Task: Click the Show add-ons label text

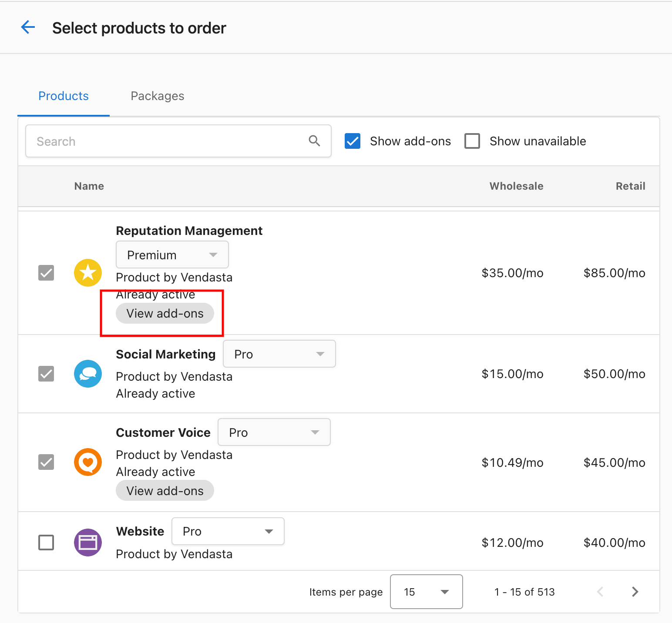Action: tap(410, 141)
